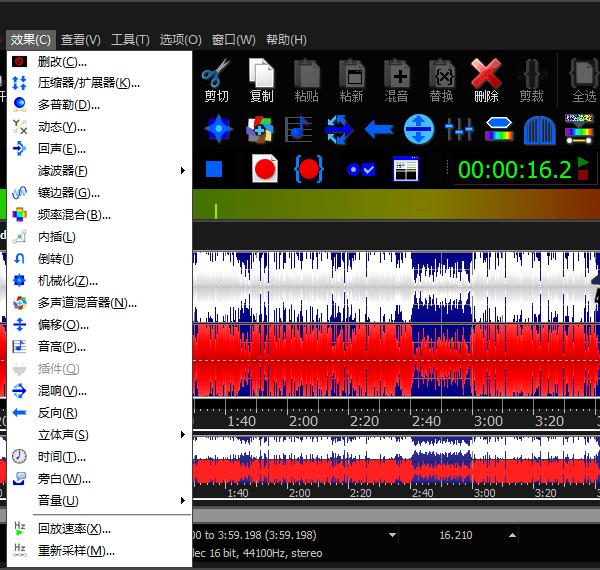Click the blue circle offset icon with vertical arrows
The height and width of the screenshot is (570, 600).
pos(419,129)
